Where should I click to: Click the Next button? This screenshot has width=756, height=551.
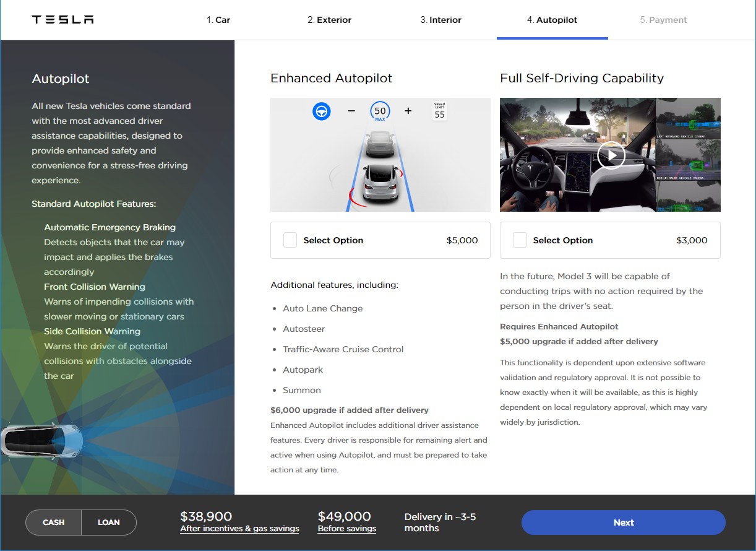pos(624,523)
